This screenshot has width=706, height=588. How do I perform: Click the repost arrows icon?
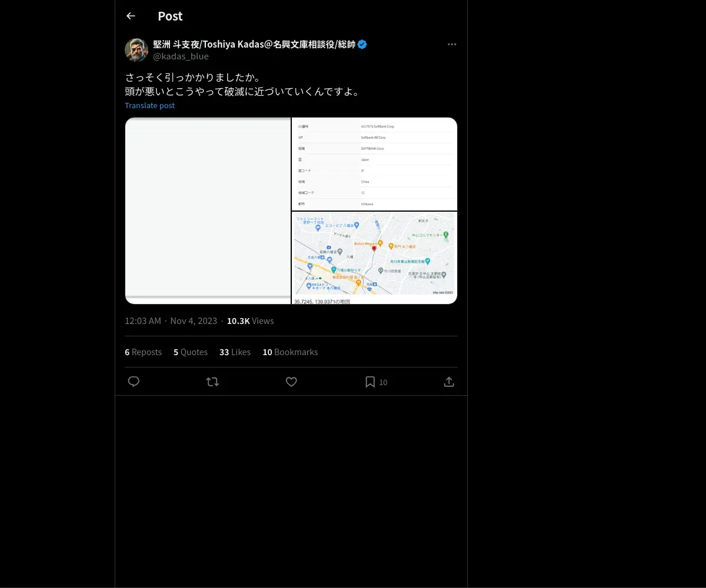click(212, 382)
